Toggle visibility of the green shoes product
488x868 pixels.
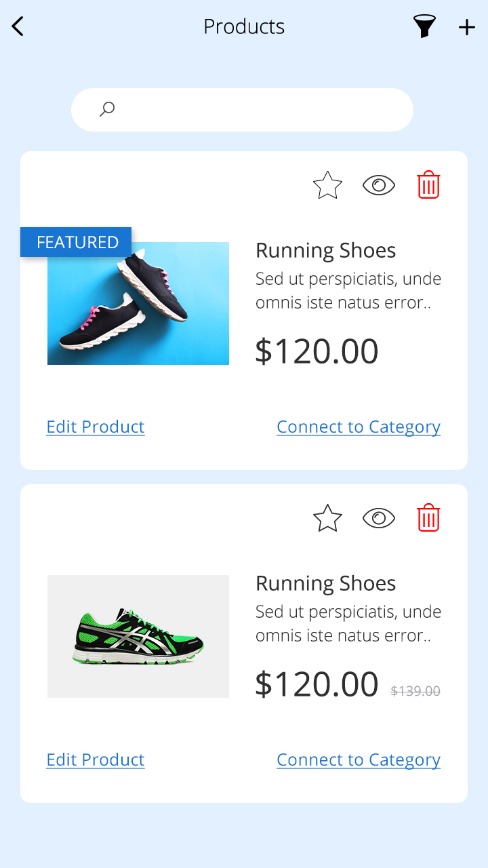coord(378,518)
